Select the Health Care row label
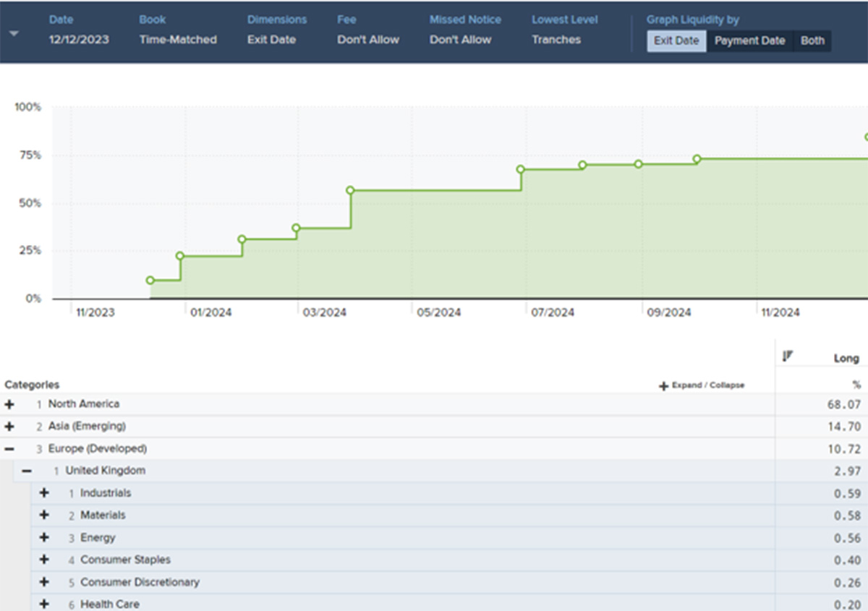Image resolution: width=868 pixels, height=611 pixels. (x=110, y=604)
